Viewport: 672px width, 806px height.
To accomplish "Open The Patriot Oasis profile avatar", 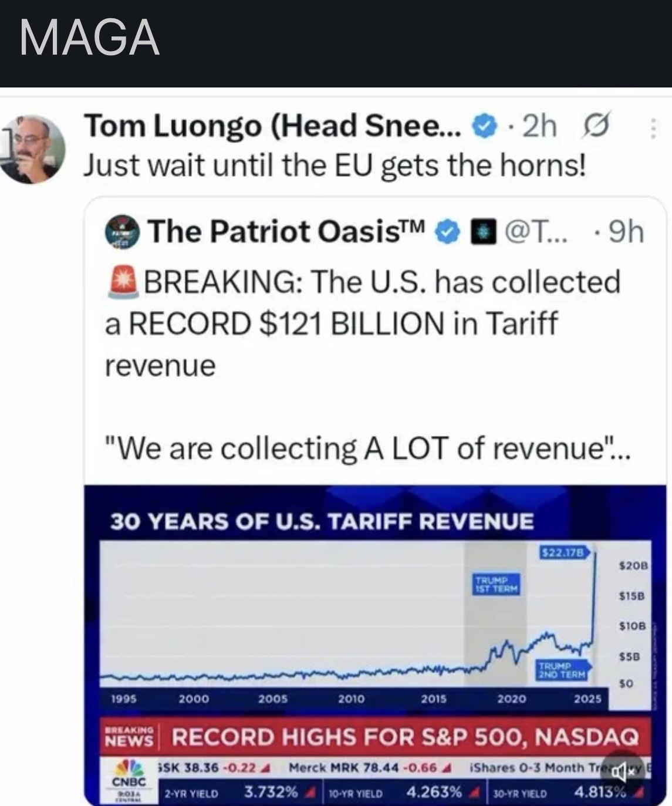I will click(122, 232).
